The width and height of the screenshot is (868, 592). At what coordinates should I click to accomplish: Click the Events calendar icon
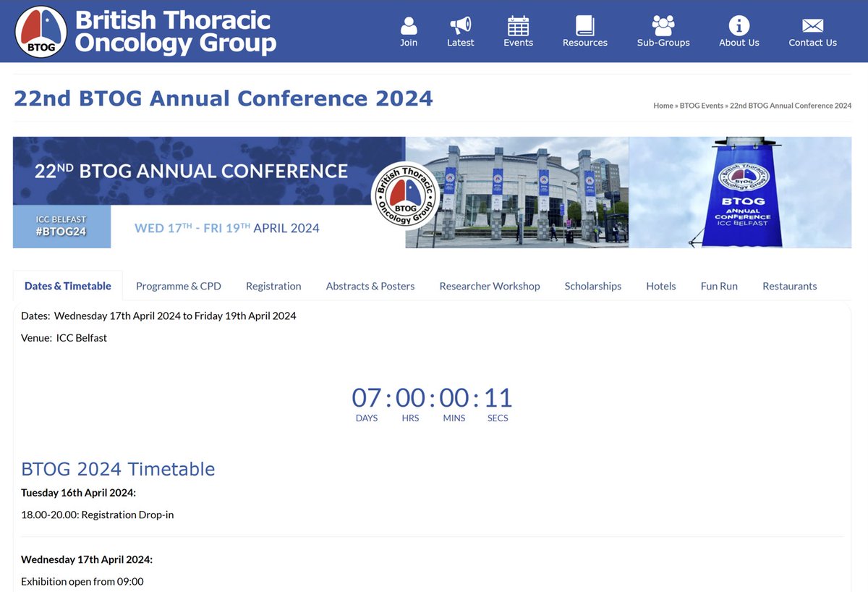[x=518, y=25]
